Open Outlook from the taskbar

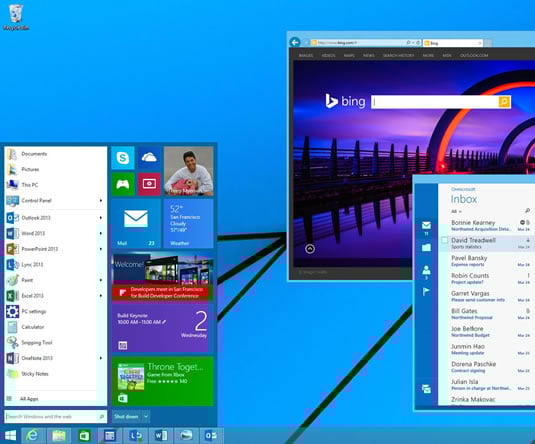coord(212,435)
